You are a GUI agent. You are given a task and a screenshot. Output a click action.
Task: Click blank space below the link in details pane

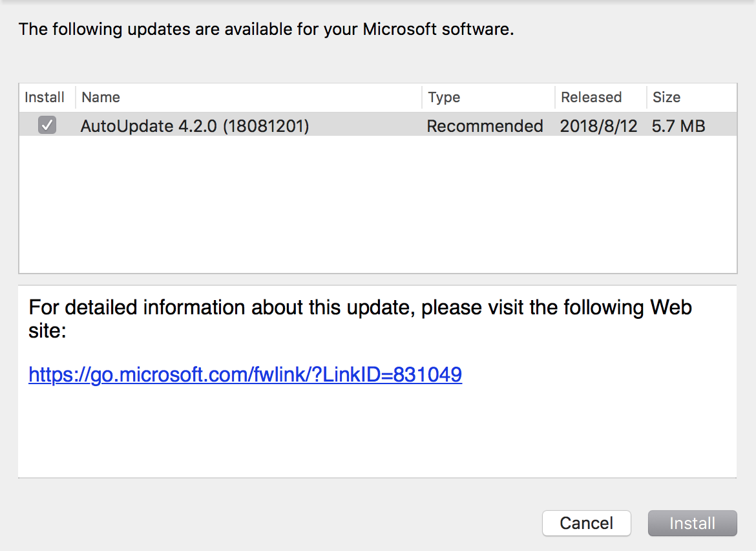click(377, 433)
